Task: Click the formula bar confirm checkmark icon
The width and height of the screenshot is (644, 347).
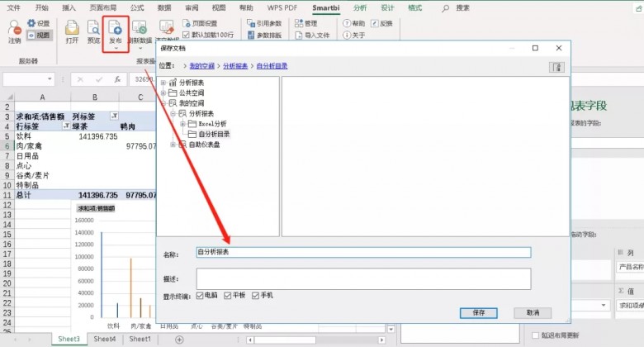Action: [x=99, y=79]
